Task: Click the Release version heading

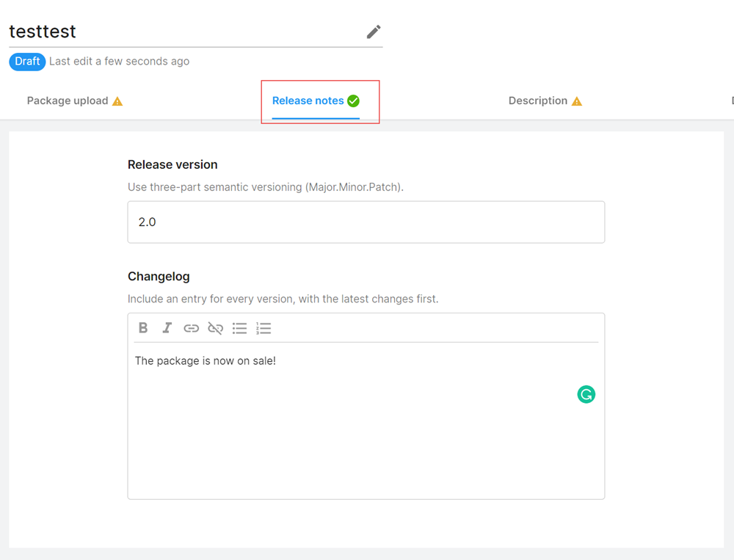Action: coord(172,165)
